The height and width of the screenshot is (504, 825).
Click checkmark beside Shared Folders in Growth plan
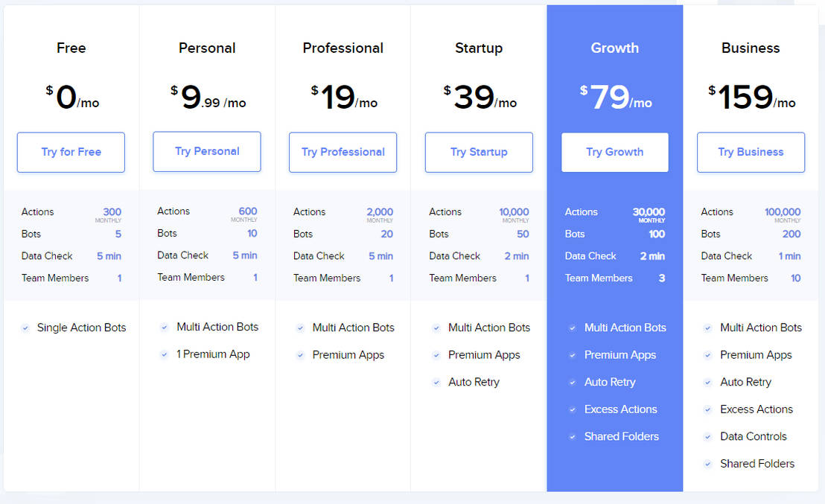pos(572,436)
